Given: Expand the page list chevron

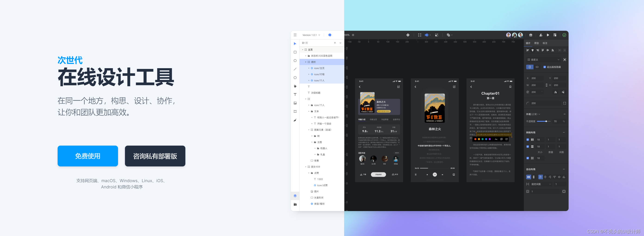Looking at the screenshot, I should click(x=340, y=43).
